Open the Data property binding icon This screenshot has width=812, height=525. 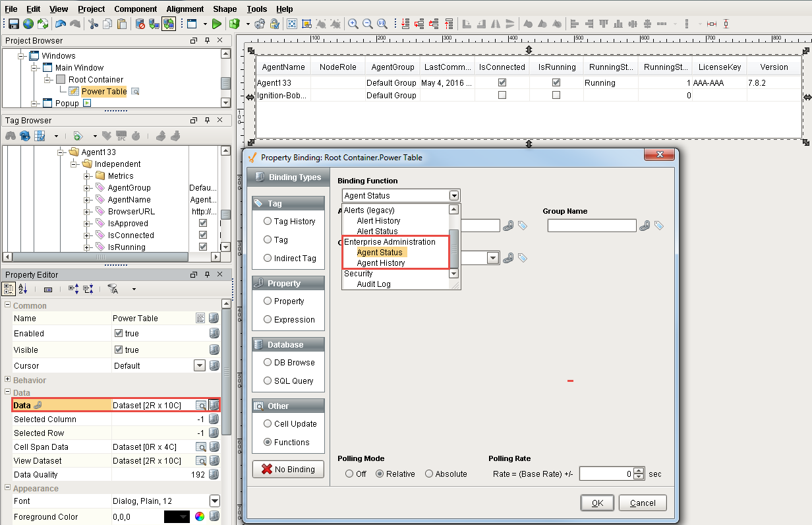tap(214, 405)
